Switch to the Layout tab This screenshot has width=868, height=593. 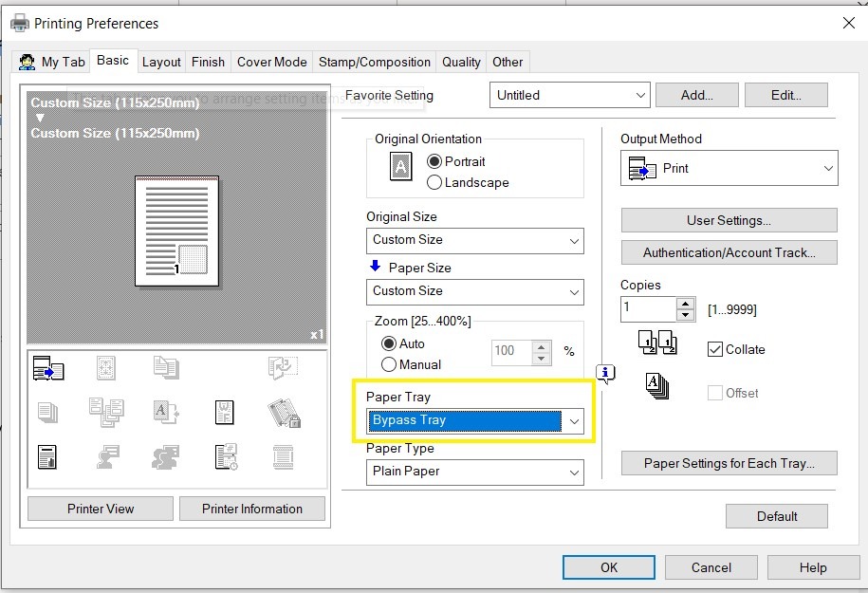pyautogui.click(x=161, y=62)
